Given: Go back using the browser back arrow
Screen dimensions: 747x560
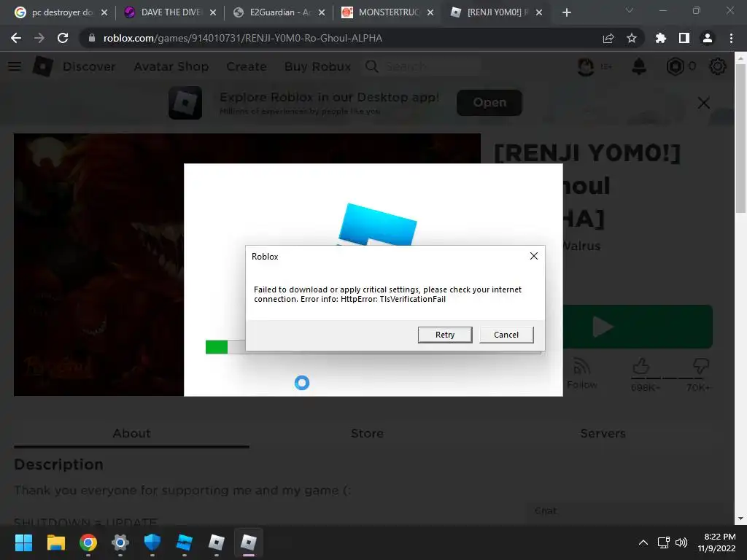Looking at the screenshot, I should pyautogui.click(x=16, y=38).
